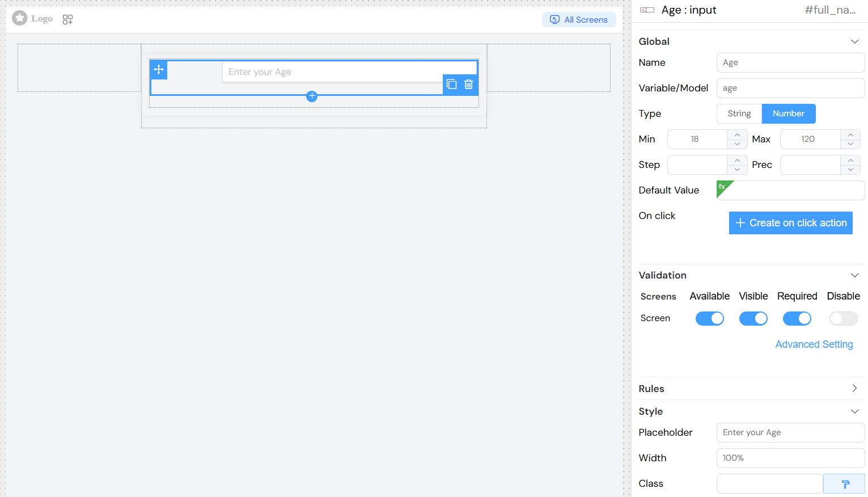
Task: Decrease the Max value
Action: coord(850,144)
